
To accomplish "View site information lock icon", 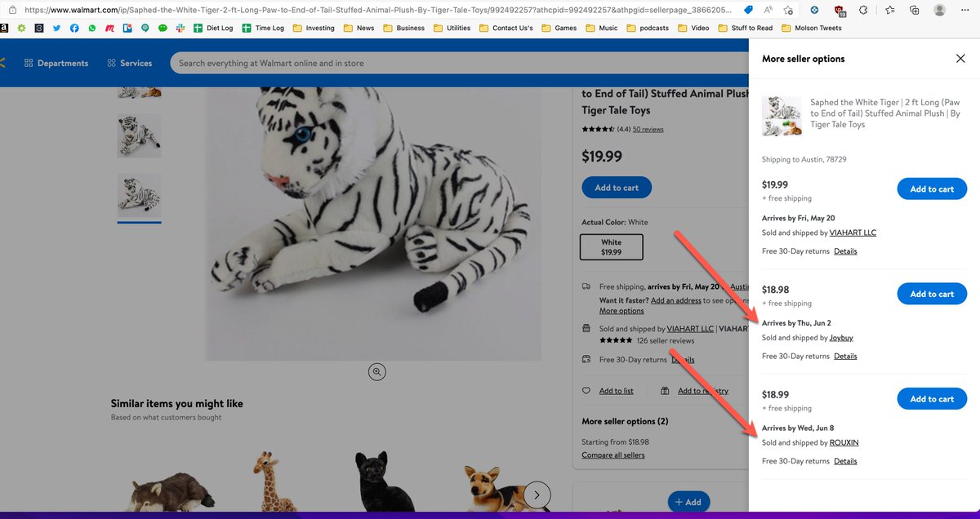I will tap(12, 10).
